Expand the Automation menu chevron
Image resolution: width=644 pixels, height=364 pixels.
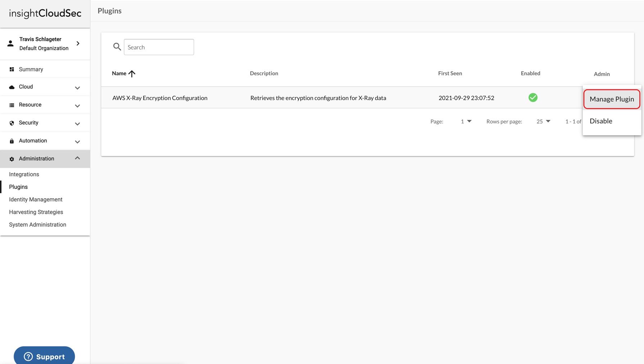click(x=77, y=142)
